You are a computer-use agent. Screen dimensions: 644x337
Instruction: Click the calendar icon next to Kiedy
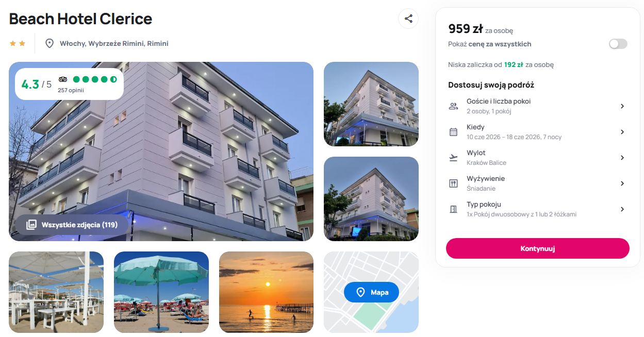(x=453, y=132)
